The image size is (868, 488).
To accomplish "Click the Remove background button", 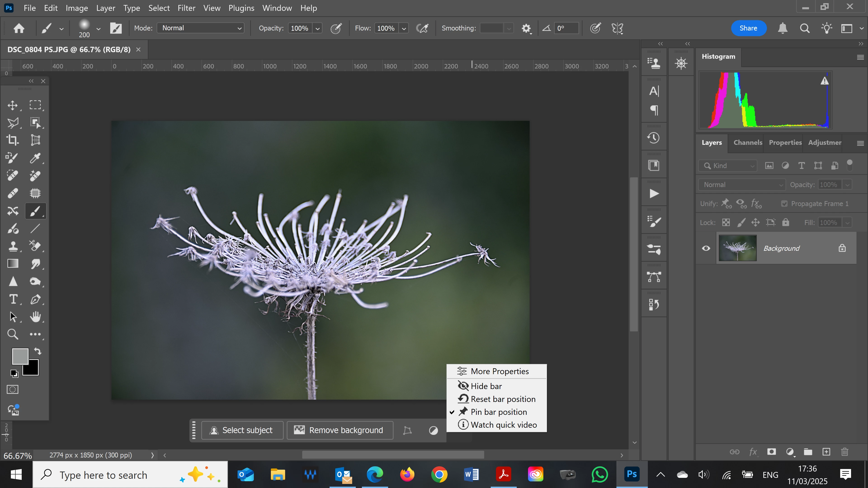I will (x=340, y=430).
